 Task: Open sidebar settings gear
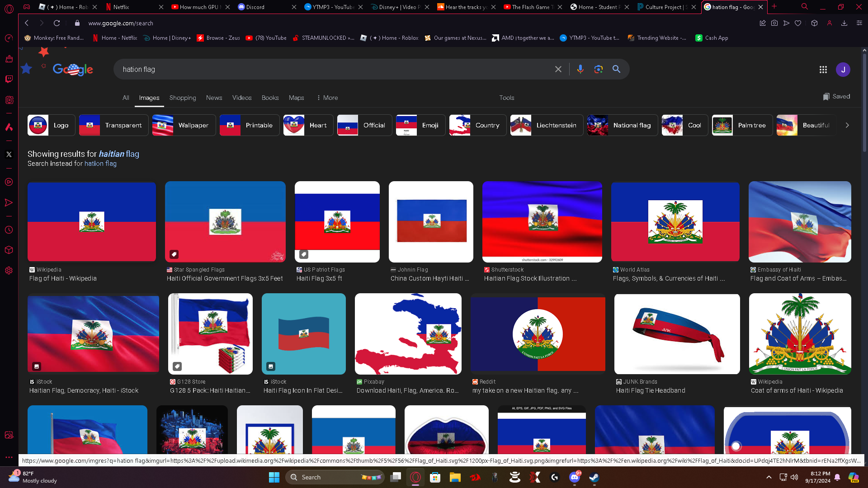[9, 271]
